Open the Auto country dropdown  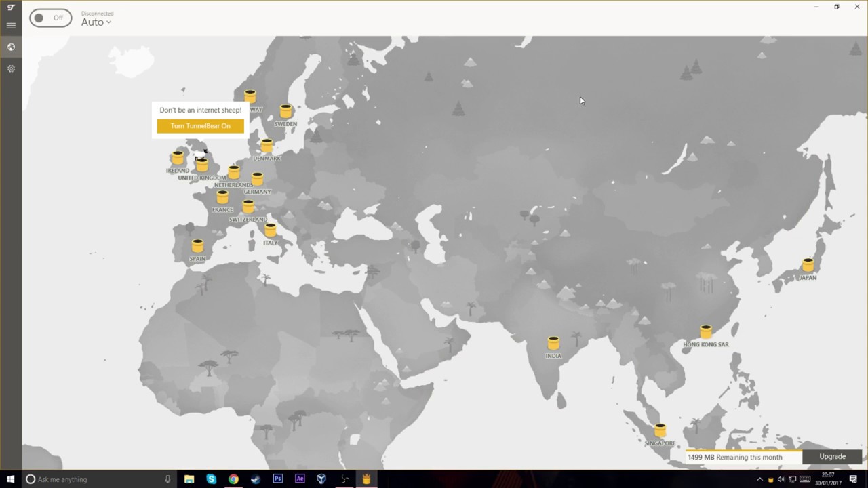tap(96, 22)
